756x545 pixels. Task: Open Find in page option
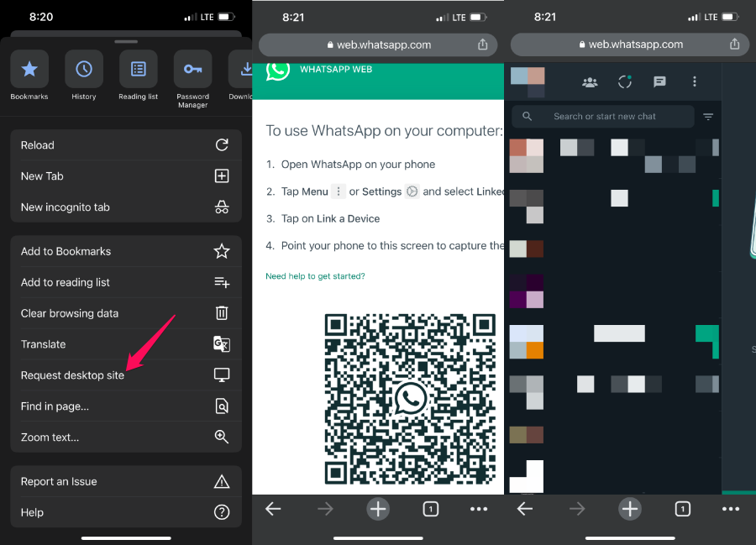pos(126,406)
